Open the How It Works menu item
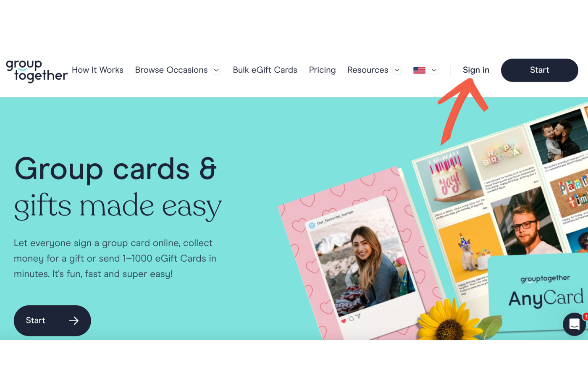588x378 pixels. click(97, 70)
